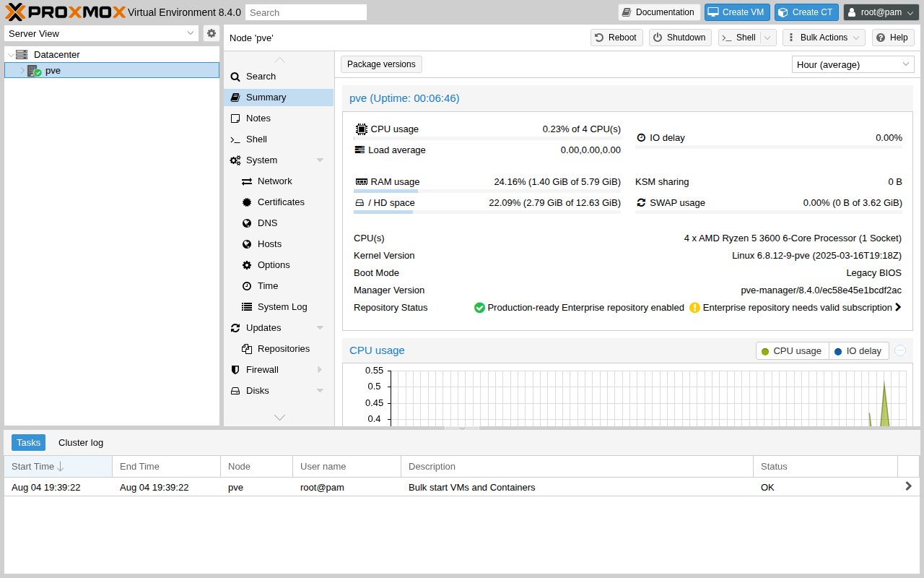Click the Hosts globe icon
The height and width of the screenshot is (578, 924).
click(247, 244)
